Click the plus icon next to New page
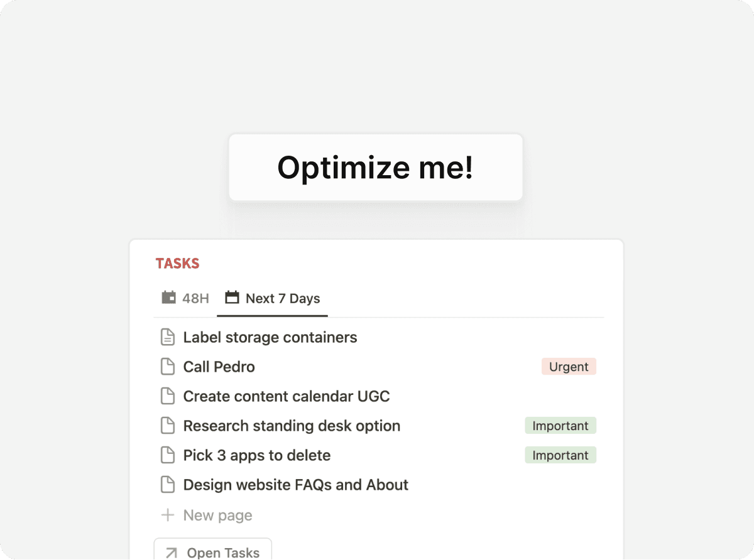Viewport: 754px width, 560px height. [x=167, y=515]
